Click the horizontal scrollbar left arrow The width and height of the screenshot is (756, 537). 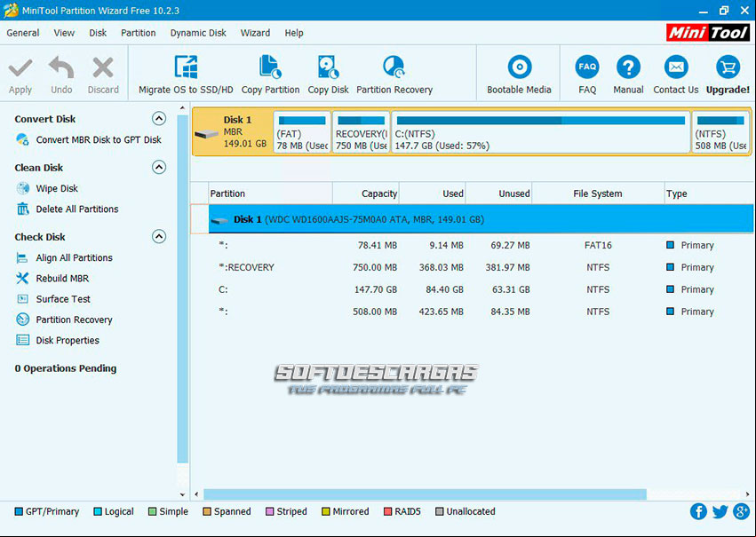(196, 494)
